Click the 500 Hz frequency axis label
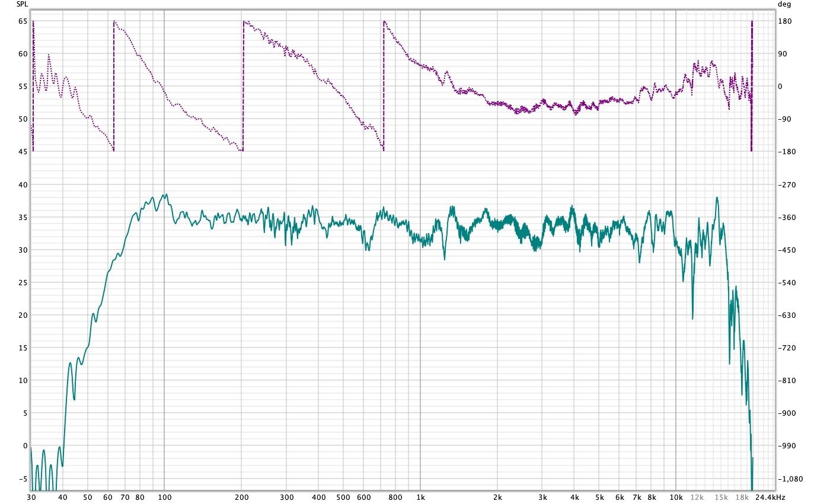 click(x=343, y=497)
